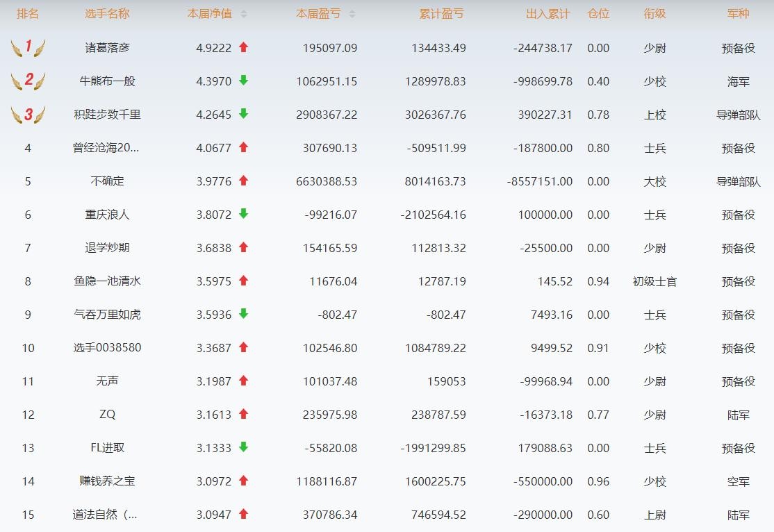Click the 导弹部队 cell for 不确定
Viewport: 774px width, 532px height.
coord(738,181)
